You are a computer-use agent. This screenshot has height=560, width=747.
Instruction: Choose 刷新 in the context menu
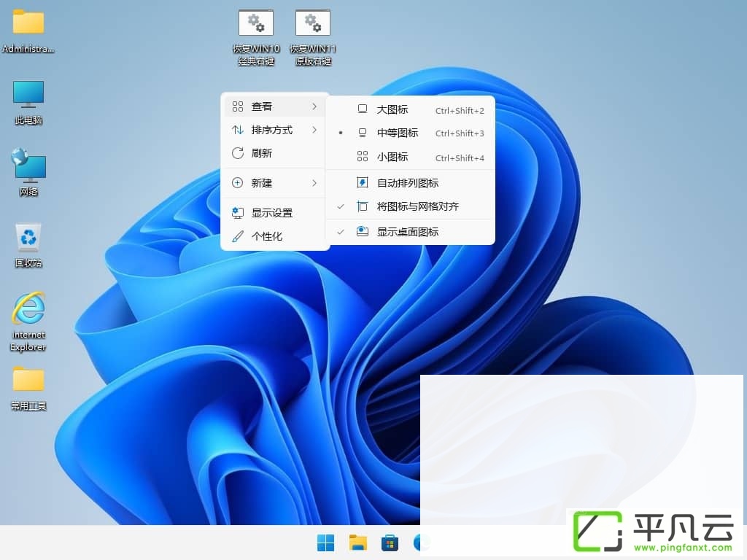[274, 153]
